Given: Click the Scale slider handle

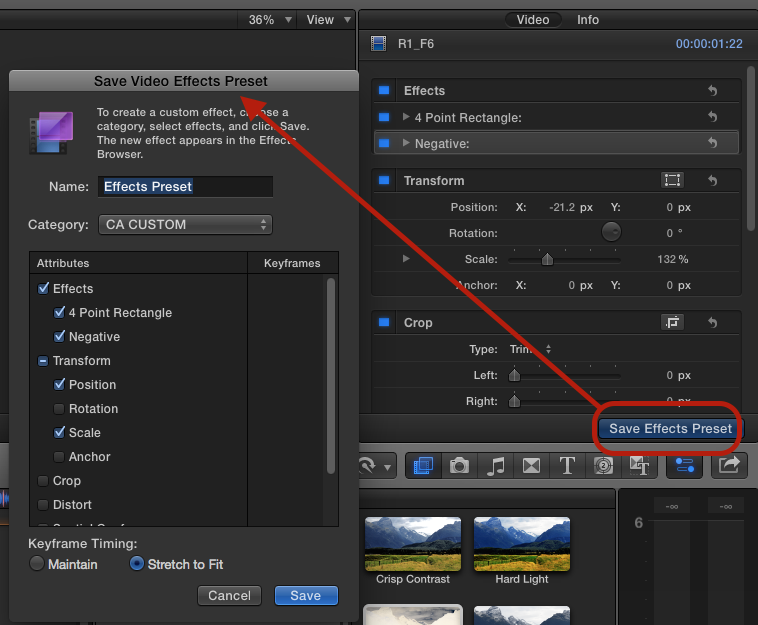Looking at the screenshot, I should coord(547,259).
